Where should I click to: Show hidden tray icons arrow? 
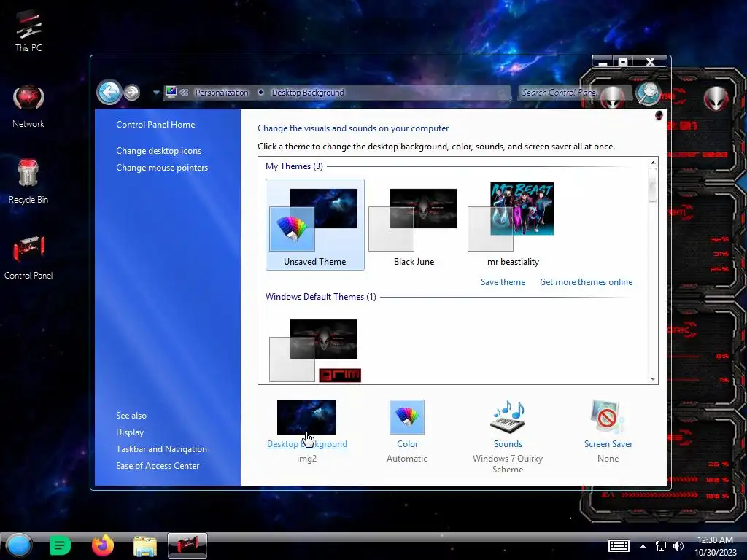pos(643,546)
